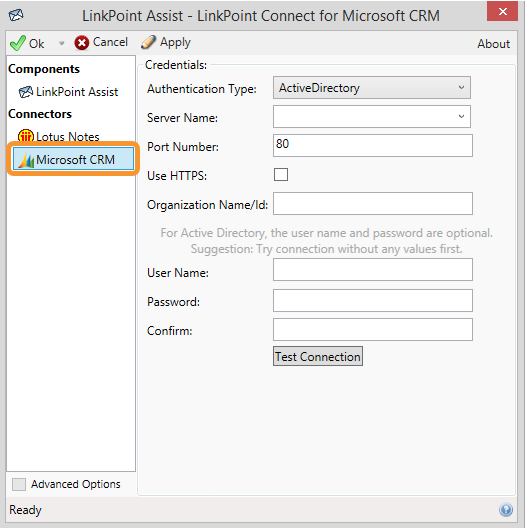
Task: Click the Apply toolbar button label
Action: pyautogui.click(x=175, y=42)
